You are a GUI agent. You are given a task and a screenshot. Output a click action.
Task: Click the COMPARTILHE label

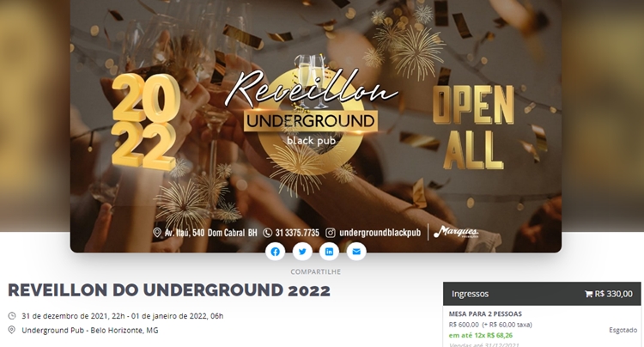pos(315,272)
